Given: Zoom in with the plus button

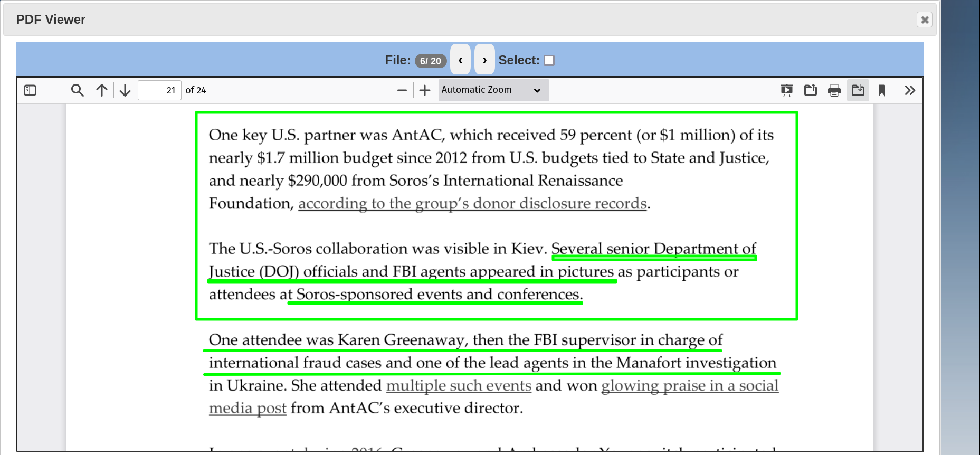Looking at the screenshot, I should tap(425, 90).
